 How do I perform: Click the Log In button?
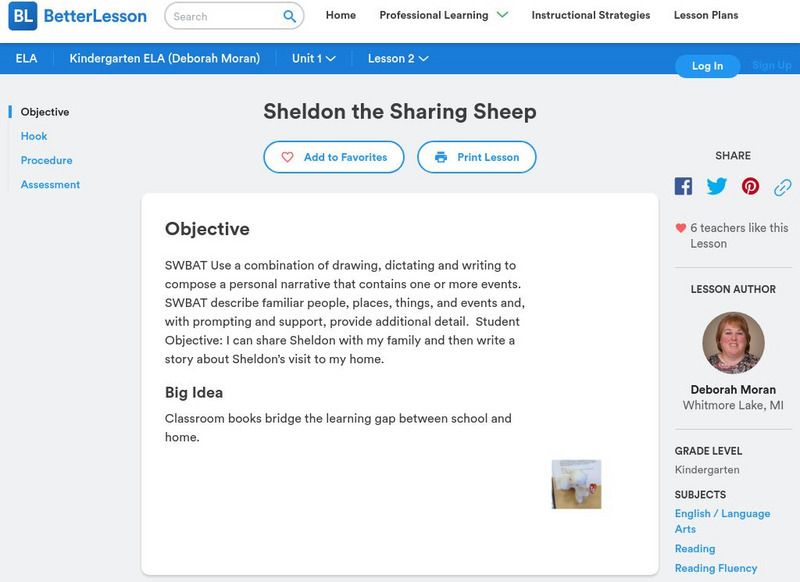point(707,66)
